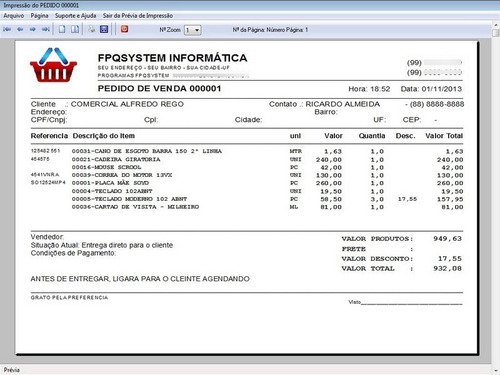Click item 00039-CORREA DO MOTOR 13VX
The width and height of the screenshot is (500, 375).
(x=122, y=175)
